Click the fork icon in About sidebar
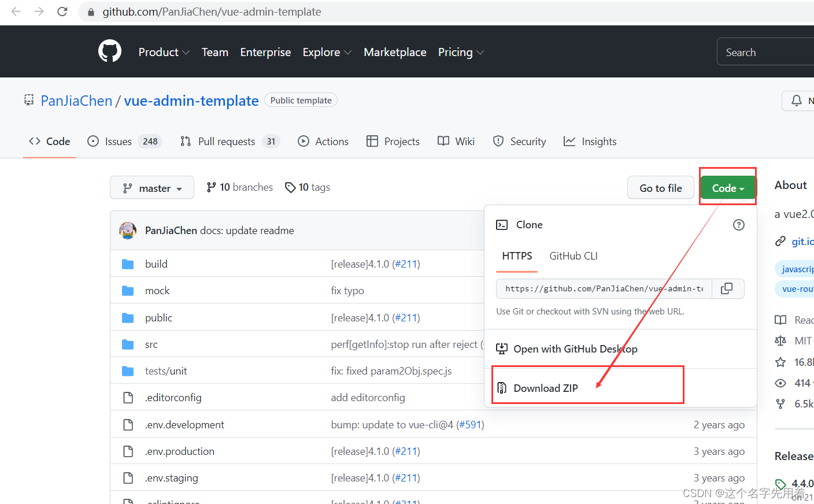814x504 pixels. pos(780,404)
